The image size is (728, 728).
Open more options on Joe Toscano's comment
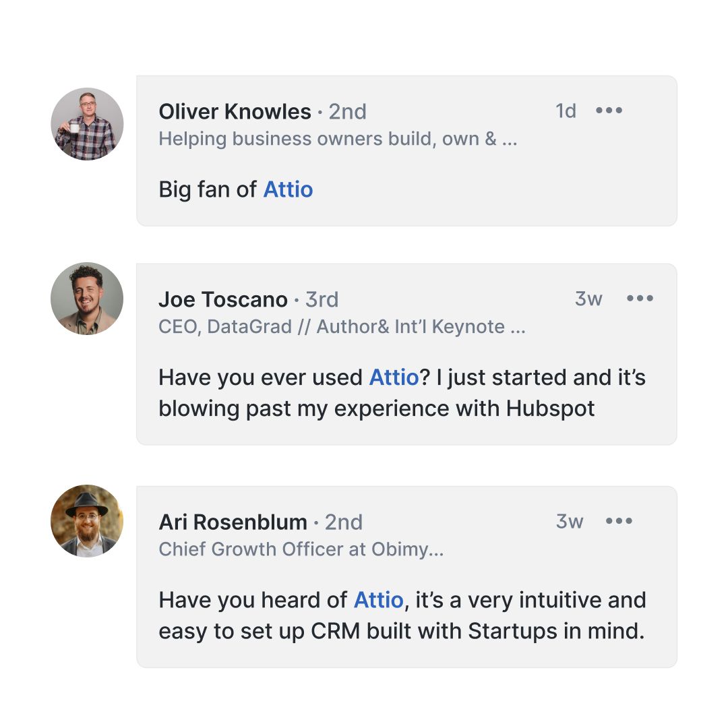640,298
